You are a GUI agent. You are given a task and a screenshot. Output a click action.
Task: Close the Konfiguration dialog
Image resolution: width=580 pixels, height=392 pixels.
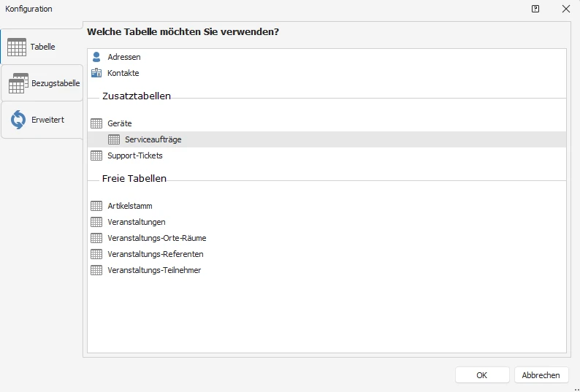pos(566,9)
